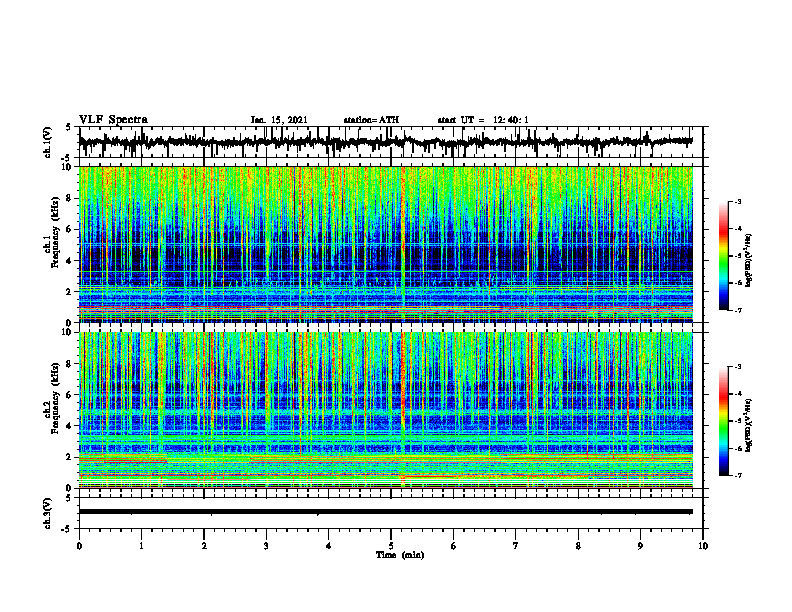Click the date 'Jan. 15, 2021' label
Viewport: 792px width, 612px height.
279,120
